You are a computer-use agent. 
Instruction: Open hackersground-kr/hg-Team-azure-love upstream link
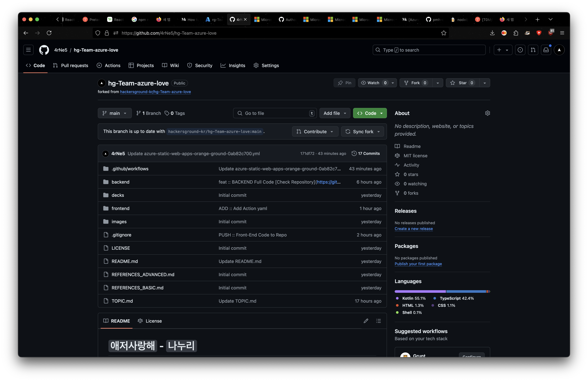click(155, 92)
